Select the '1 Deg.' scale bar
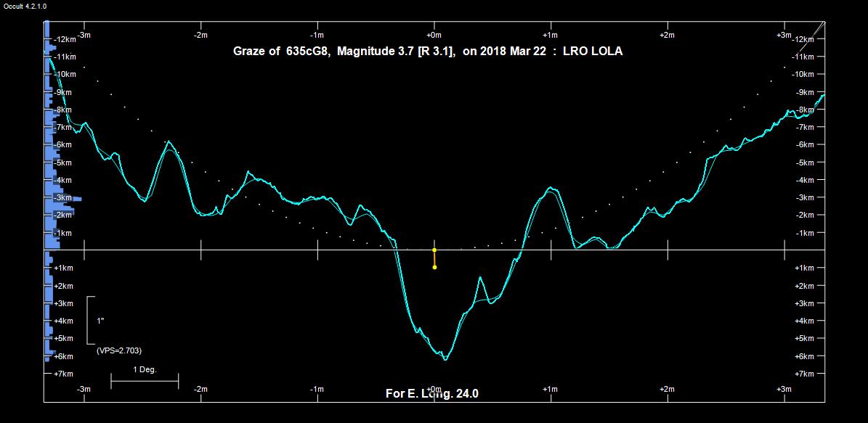The image size is (868, 423). 145,379
